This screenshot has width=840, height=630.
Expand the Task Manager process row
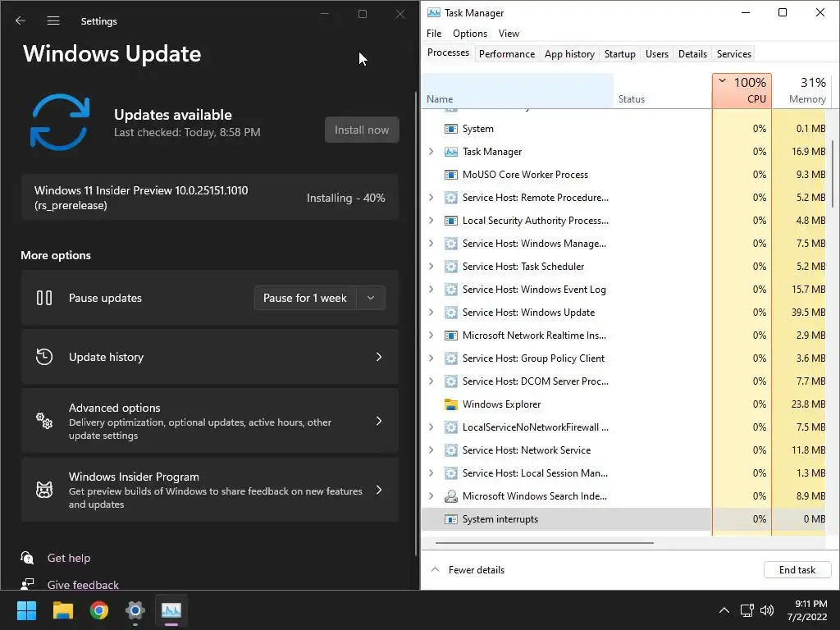[x=431, y=152]
